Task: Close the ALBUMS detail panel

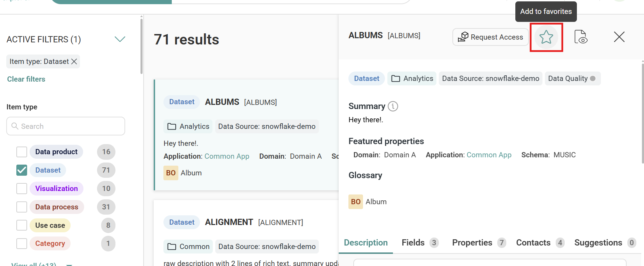Action: coord(619,37)
